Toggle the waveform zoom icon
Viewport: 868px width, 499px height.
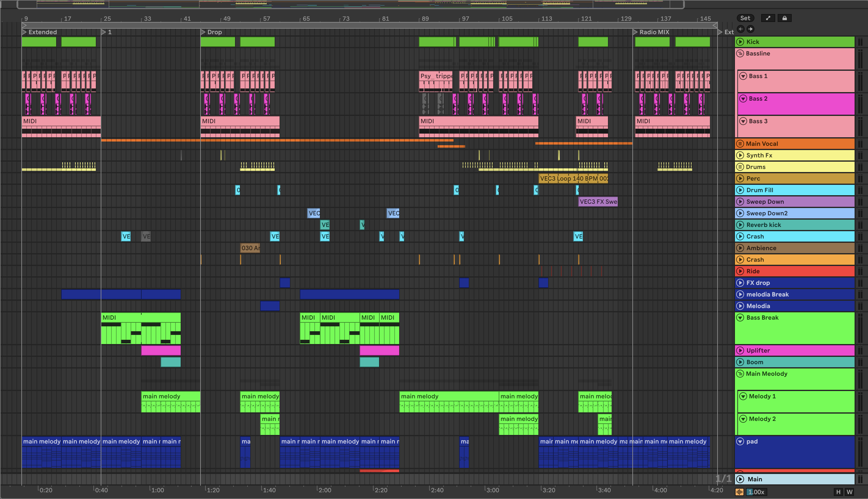point(740,492)
